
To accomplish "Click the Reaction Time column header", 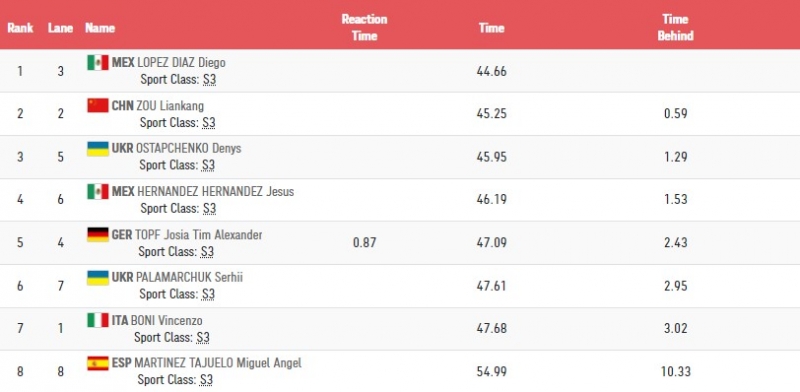I will pos(364,27).
